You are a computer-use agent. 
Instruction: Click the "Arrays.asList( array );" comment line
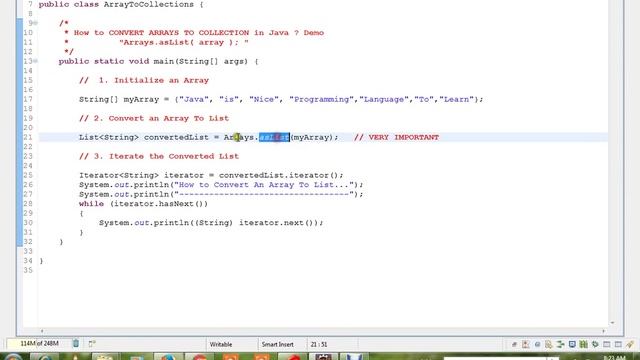184,42
